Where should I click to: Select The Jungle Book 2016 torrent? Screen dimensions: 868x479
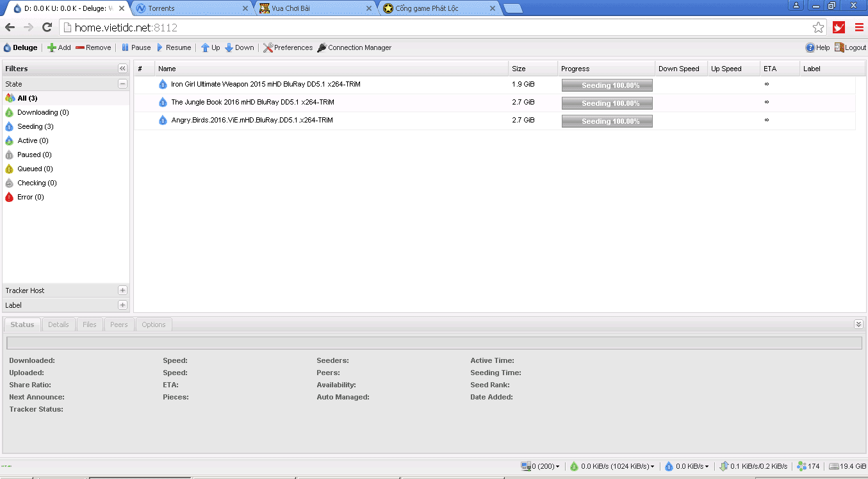pyautogui.click(x=252, y=102)
